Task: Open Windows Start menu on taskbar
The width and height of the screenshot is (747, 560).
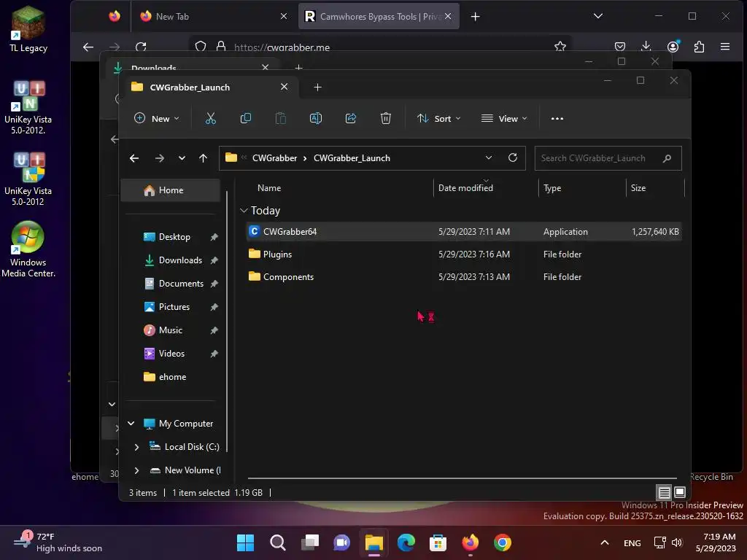Action: [245, 542]
